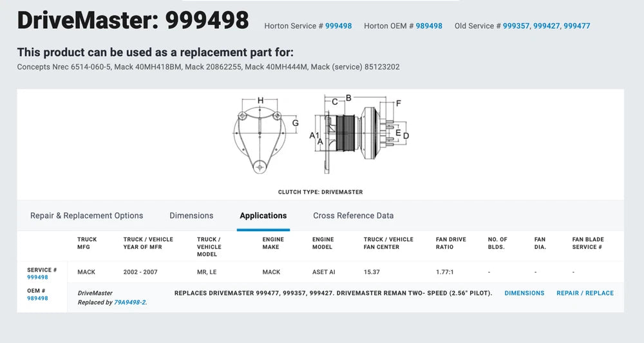Click the front-view clutch diagram with H and G
The height and width of the screenshot is (343, 644).
coord(259,134)
